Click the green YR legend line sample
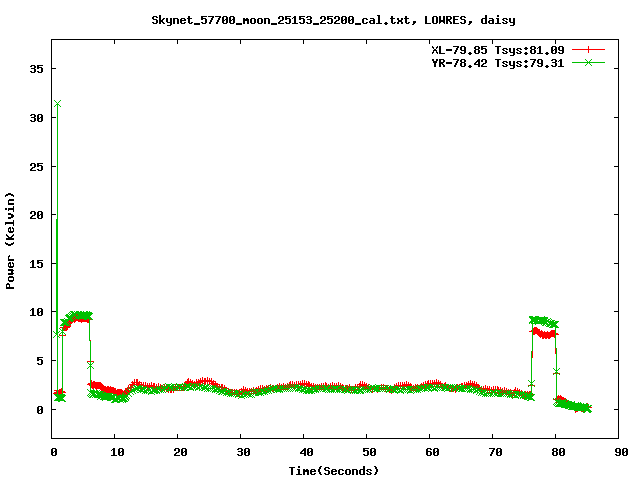Viewport: 640px width, 480px height. 588,62
